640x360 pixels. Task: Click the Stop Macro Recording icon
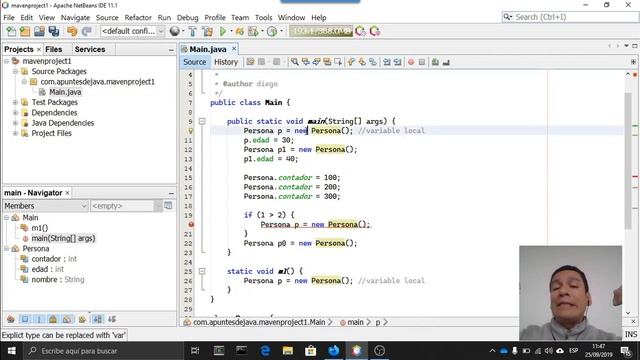pos(422,62)
